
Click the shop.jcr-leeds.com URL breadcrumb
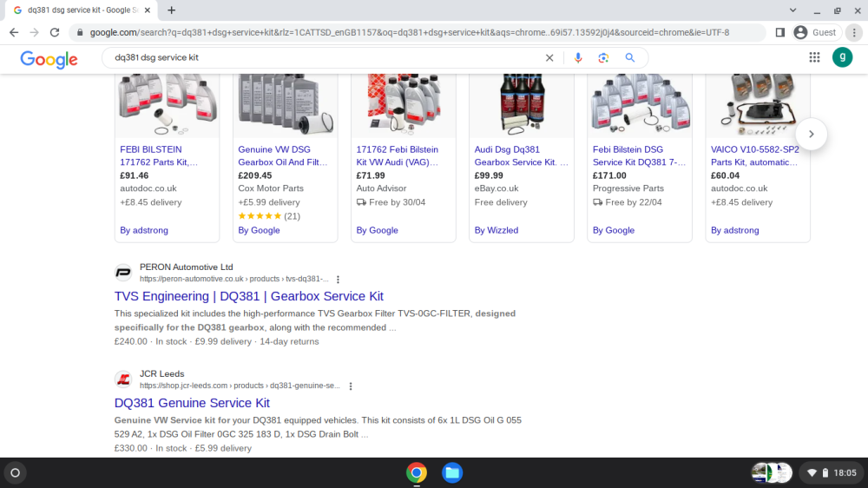pyautogui.click(x=240, y=386)
